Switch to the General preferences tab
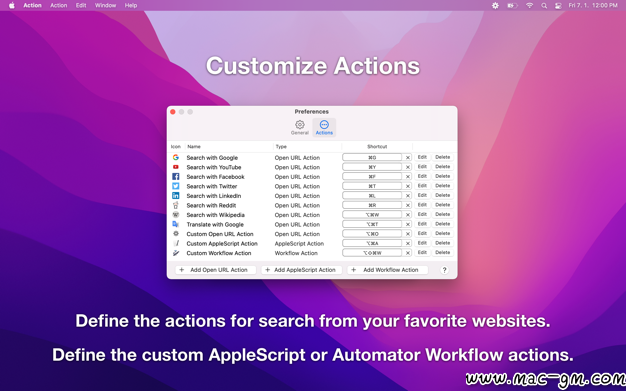 coord(299,127)
